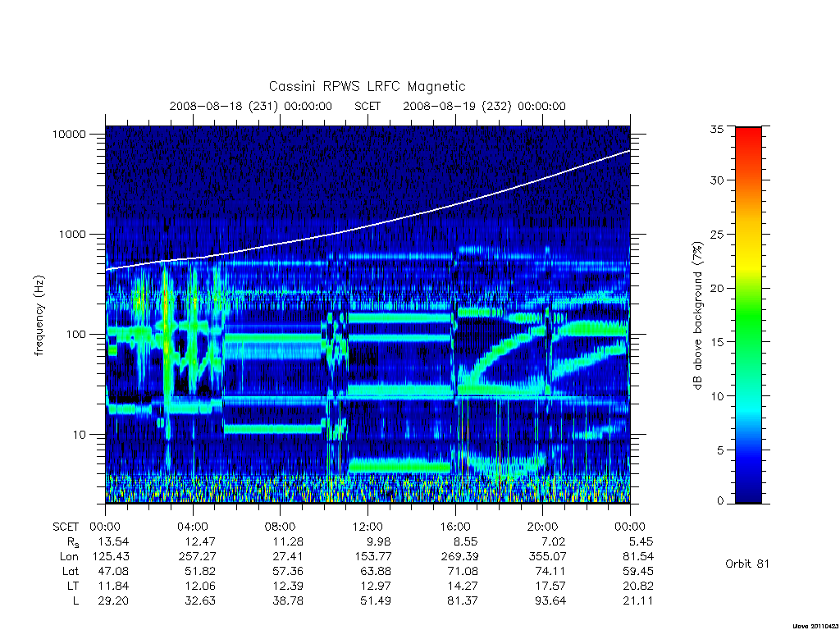The image size is (840, 630).
Task: Click the Lat value '74.11'
Action: 550,571
